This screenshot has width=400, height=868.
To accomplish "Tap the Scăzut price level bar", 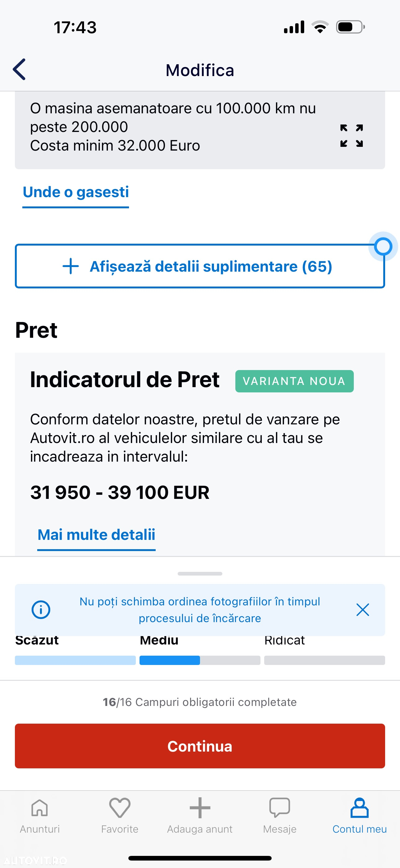I will coord(75,660).
